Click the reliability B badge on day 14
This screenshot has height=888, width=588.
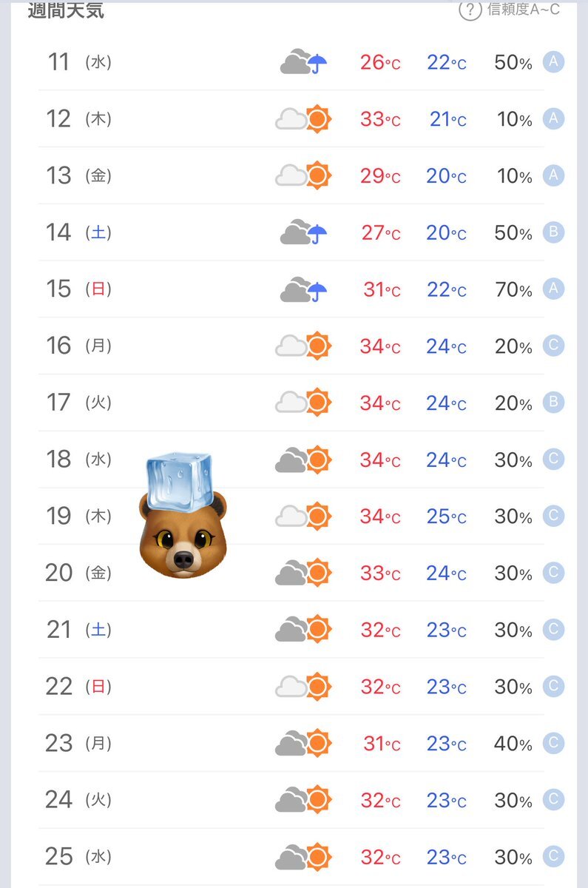tap(553, 232)
